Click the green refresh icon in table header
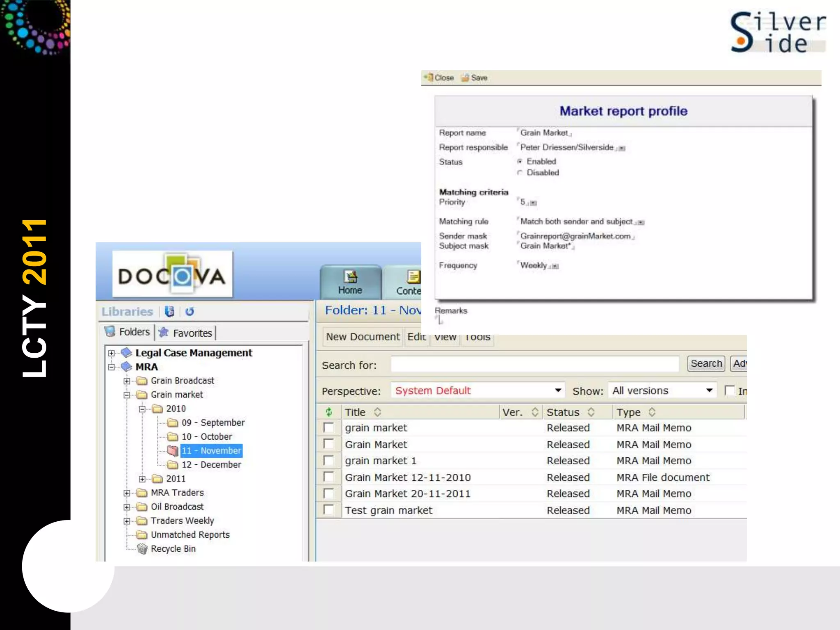Viewport: 840px width, 630px height. coord(329,412)
